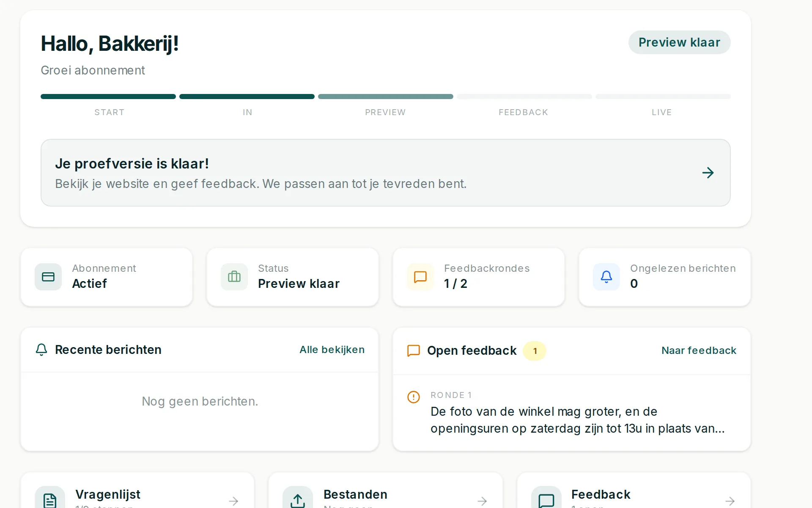Screen dimensions: 812x508
Task: Click the Open feedback heading
Action: (x=472, y=351)
